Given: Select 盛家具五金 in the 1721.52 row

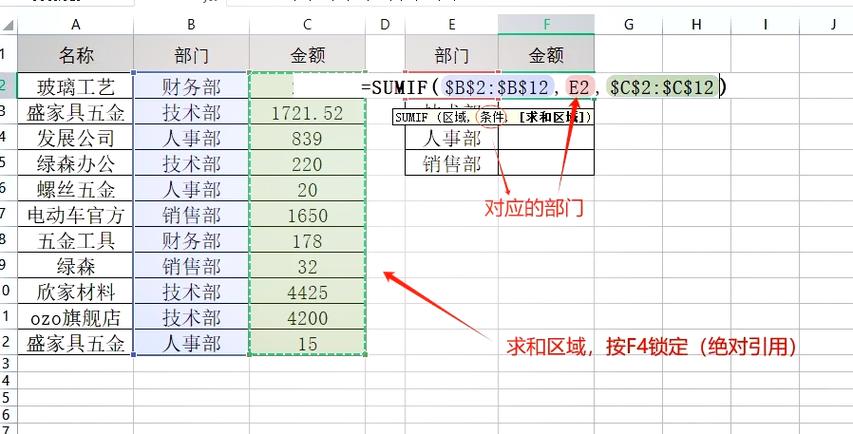Looking at the screenshot, I should pyautogui.click(x=76, y=112).
